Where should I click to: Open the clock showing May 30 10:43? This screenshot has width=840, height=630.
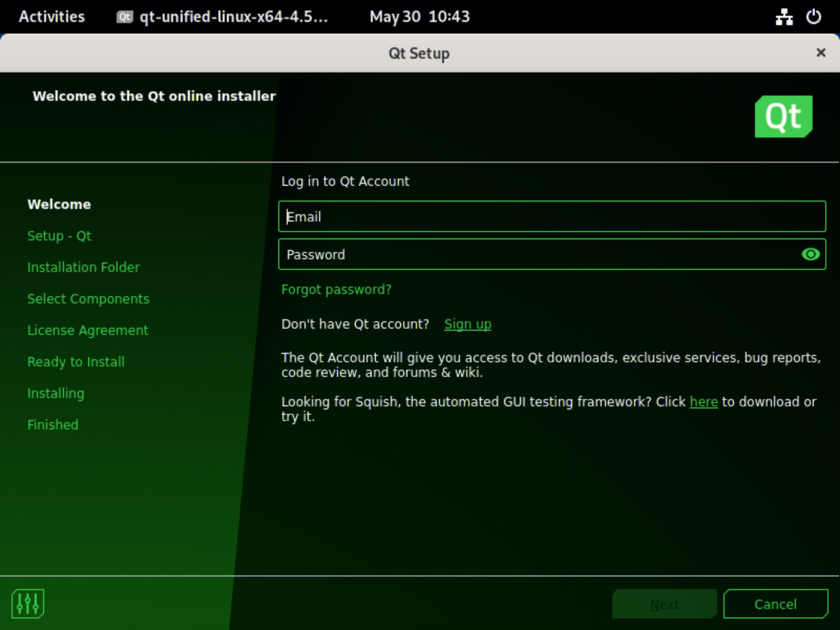(x=419, y=17)
